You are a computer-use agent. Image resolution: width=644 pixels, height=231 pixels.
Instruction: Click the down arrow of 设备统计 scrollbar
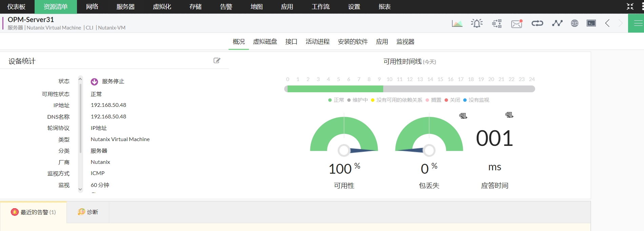click(x=80, y=190)
